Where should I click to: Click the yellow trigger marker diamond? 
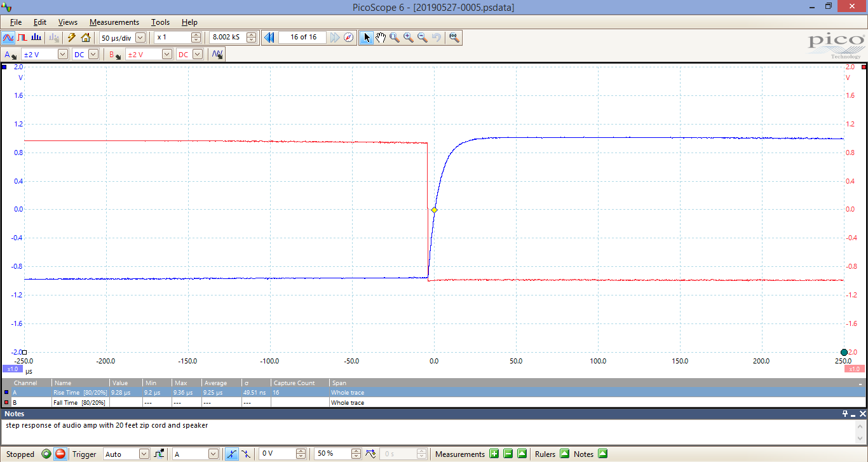434,210
